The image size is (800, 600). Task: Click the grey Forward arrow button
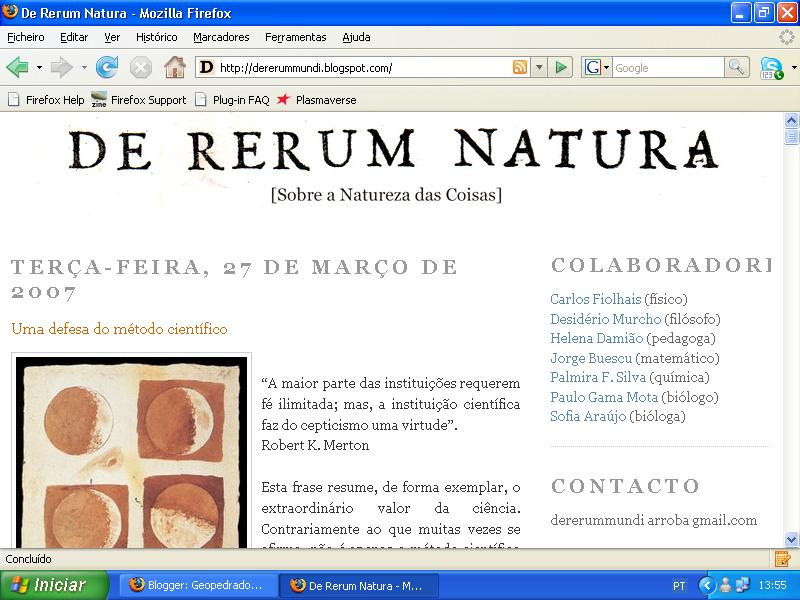point(61,67)
